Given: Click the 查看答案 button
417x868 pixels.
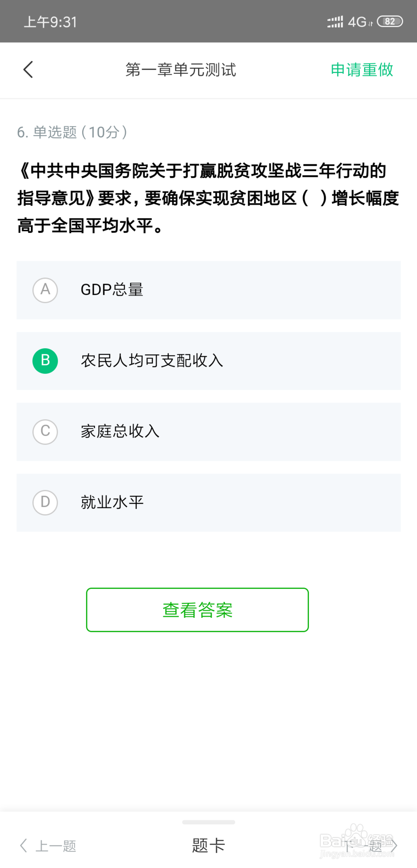Looking at the screenshot, I should pos(197,610).
